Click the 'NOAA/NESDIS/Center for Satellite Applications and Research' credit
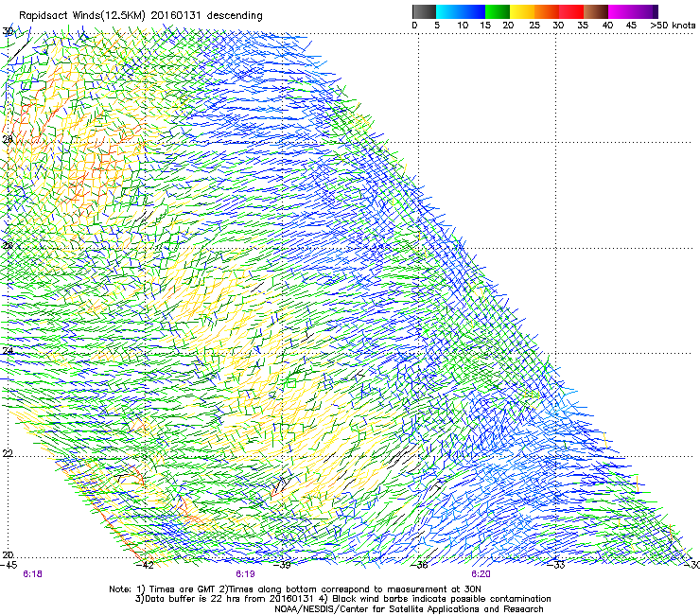This screenshot has height=615, width=700. (x=409, y=609)
